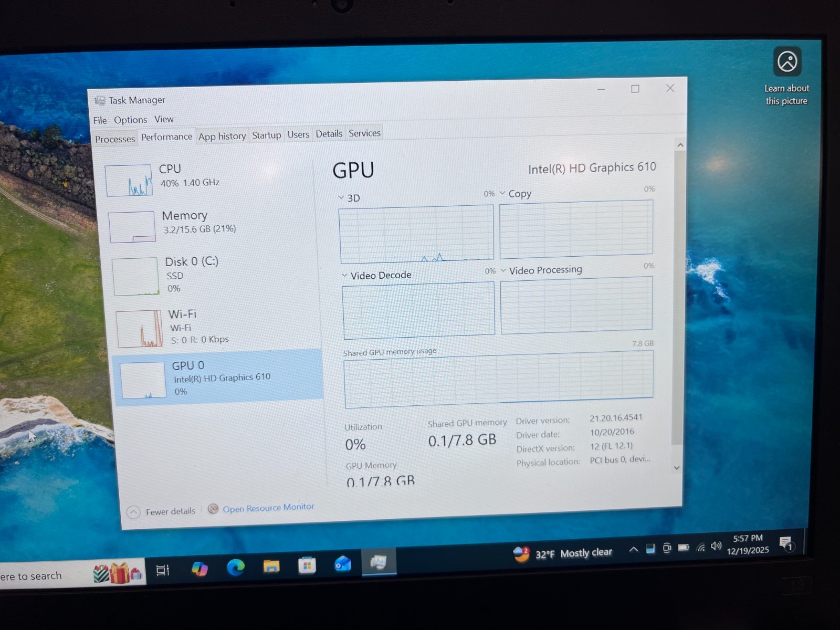The image size is (840, 630).
Task: Open the View menu
Action: coord(164,119)
